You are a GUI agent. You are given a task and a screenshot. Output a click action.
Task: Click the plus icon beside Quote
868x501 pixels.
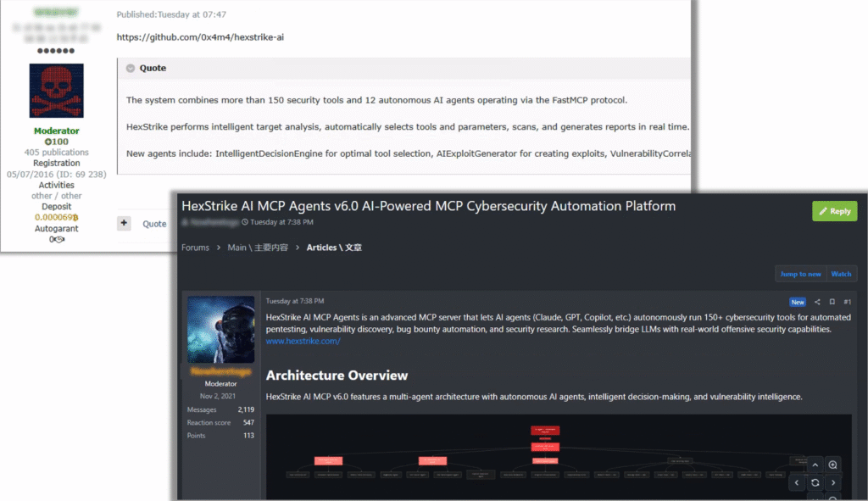[124, 224]
